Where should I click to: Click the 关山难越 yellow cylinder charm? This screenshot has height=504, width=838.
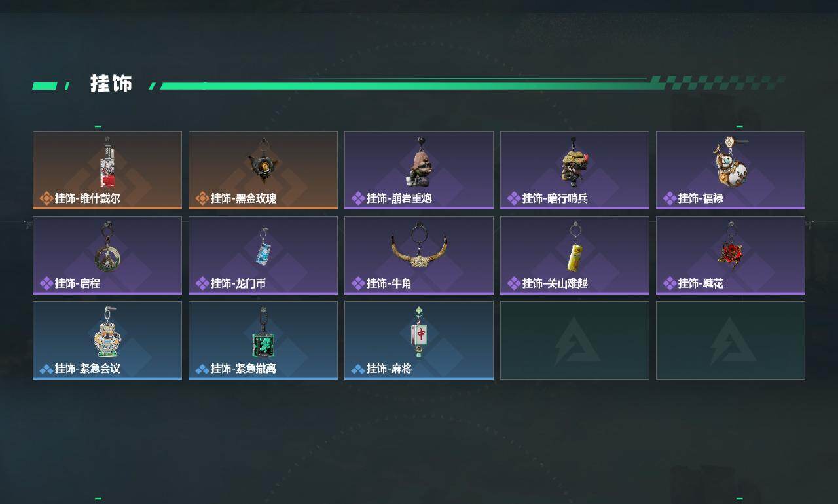pos(575,247)
